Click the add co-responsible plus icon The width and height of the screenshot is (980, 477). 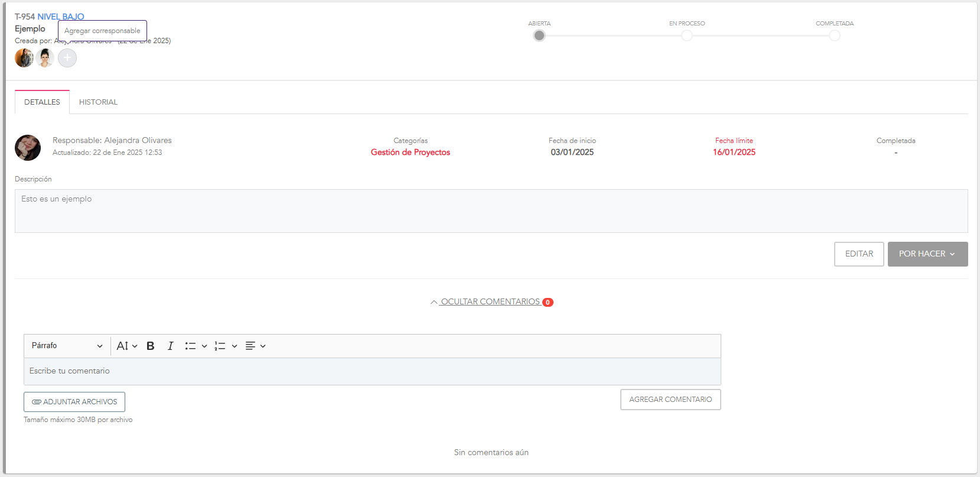coord(67,58)
